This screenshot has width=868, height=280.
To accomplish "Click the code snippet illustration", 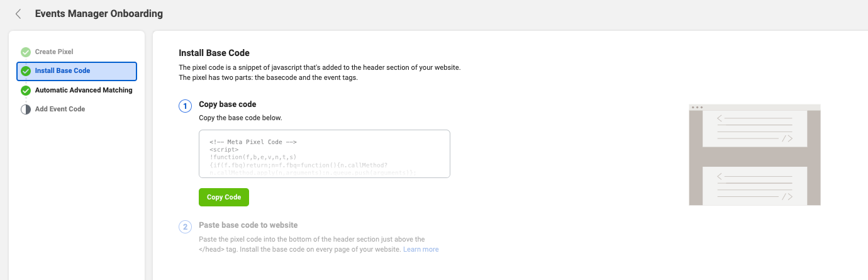I will 754,155.
